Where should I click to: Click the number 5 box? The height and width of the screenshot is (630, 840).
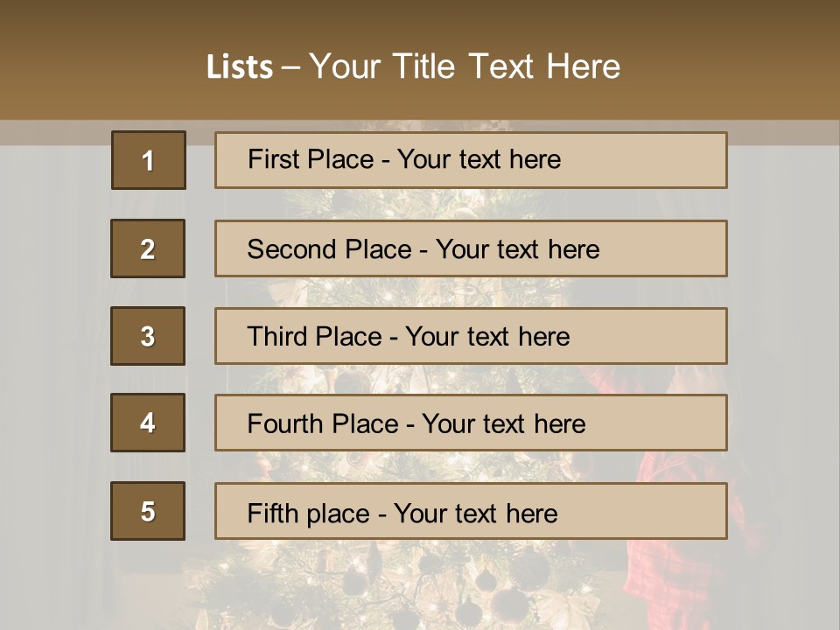point(148,511)
